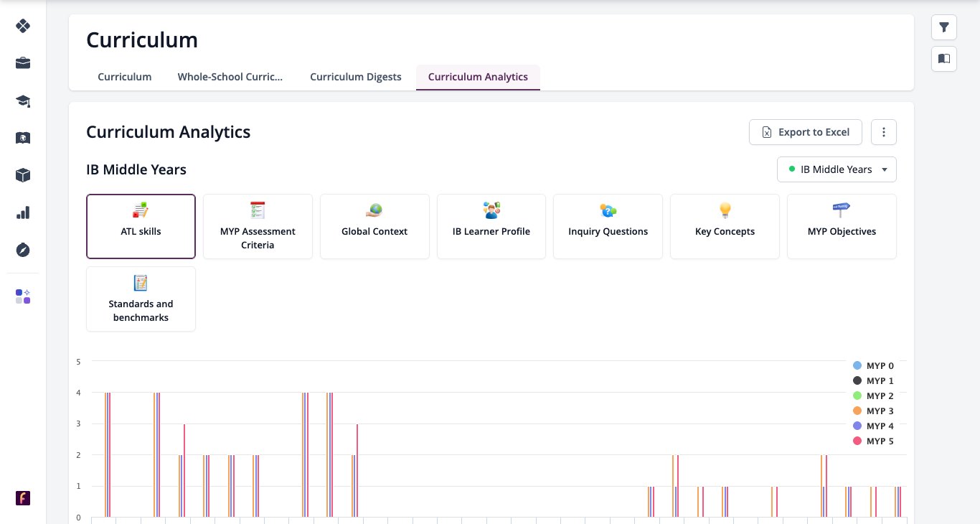Click the compass icon in sidebar
The height and width of the screenshot is (524, 980).
pos(23,250)
